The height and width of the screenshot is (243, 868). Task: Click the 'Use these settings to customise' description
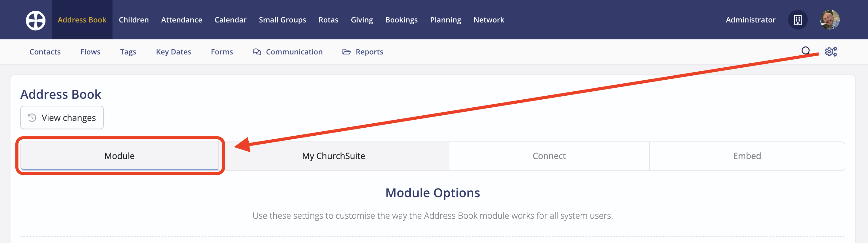coord(433,216)
